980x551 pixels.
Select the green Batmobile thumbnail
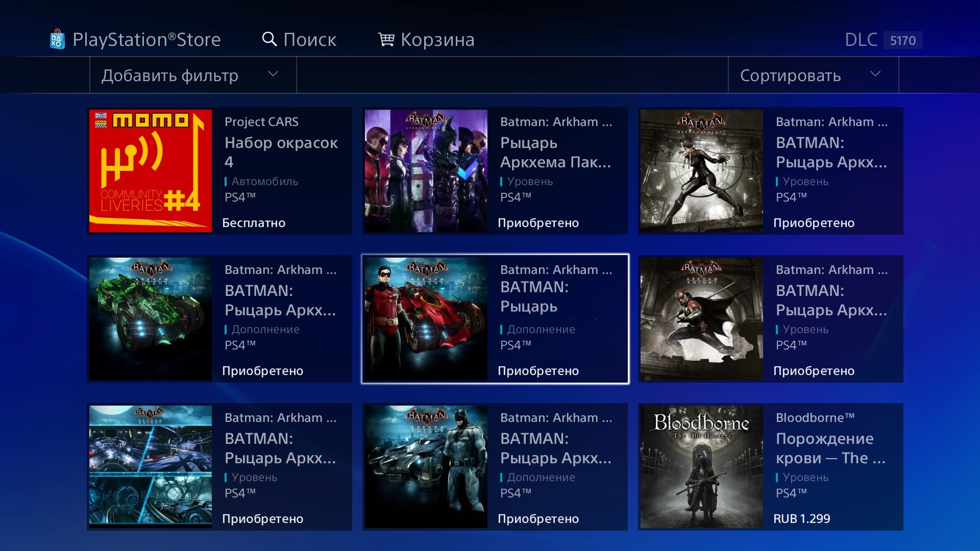tap(151, 319)
